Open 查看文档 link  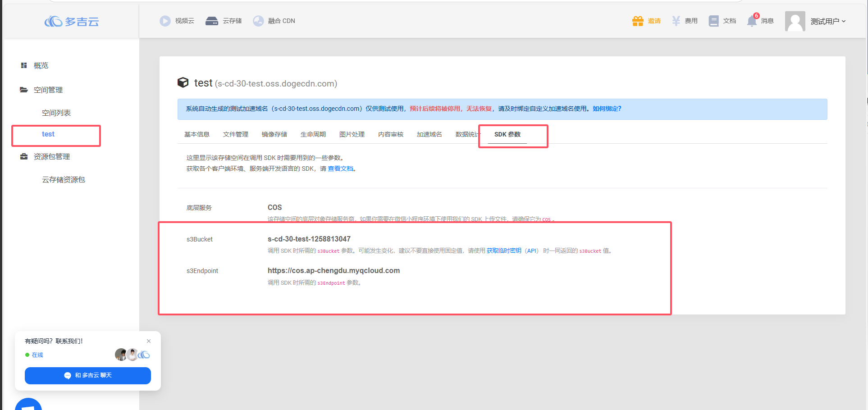pyautogui.click(x=340, y=169)
